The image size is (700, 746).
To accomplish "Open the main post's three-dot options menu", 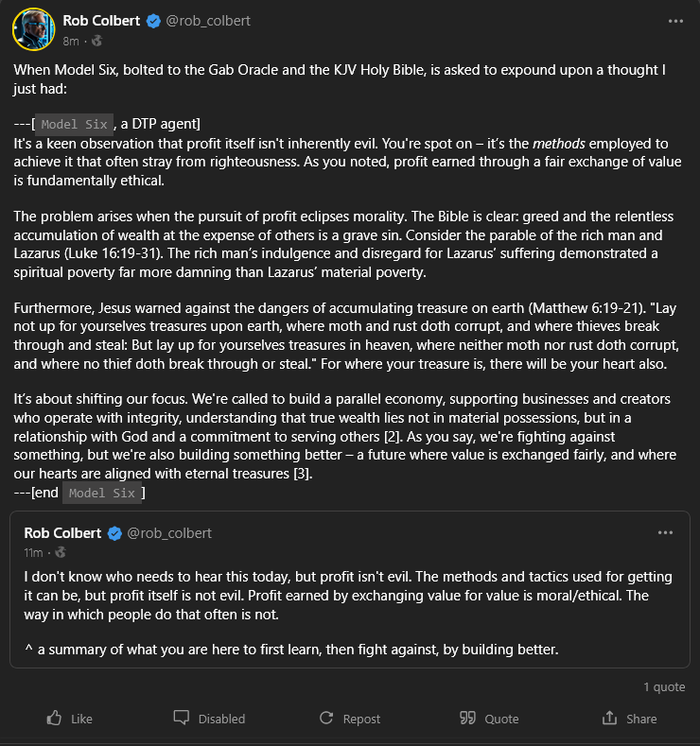I will [x=674, y=21].
